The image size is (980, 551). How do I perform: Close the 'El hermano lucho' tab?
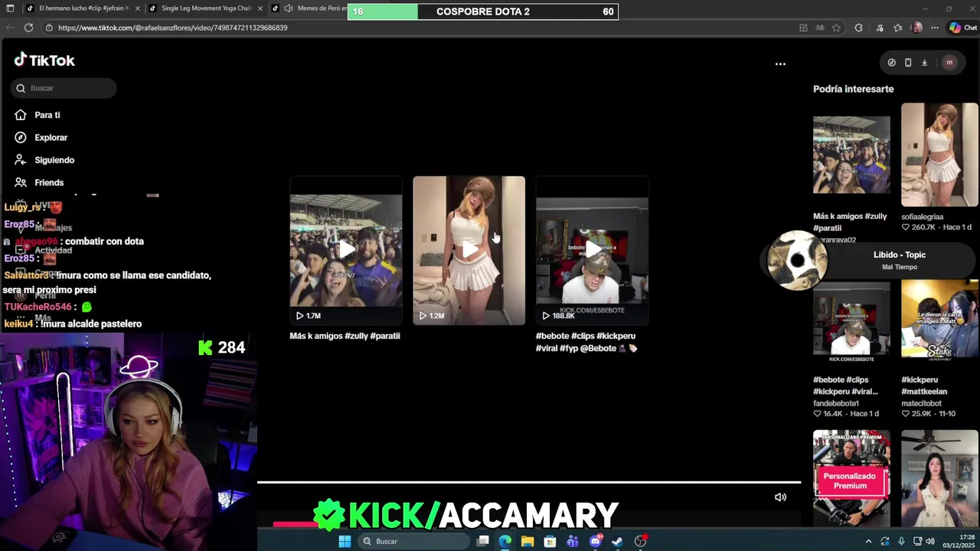pos(138,8)
